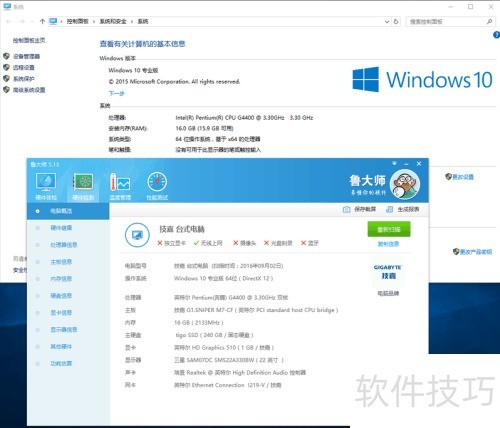Click the Ethernet Connection I219-V text
The height and width of the screenshot is (428, 500).
(x=227, y=385)
